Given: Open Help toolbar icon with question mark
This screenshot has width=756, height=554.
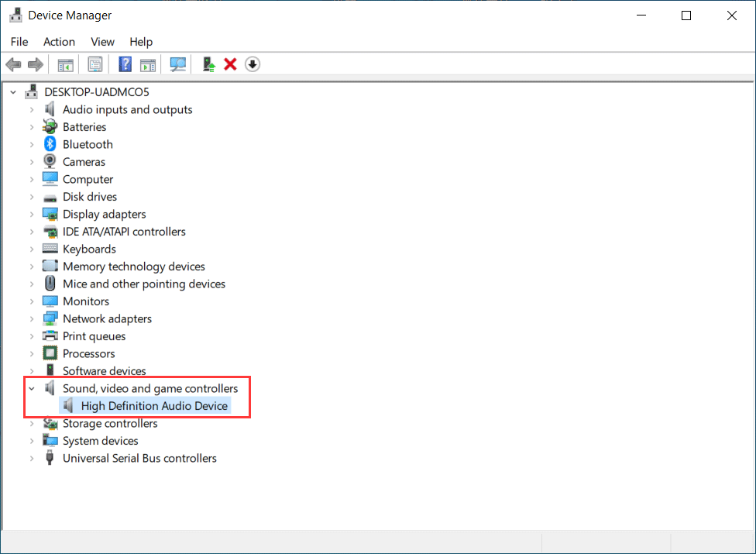Looking at the screenshot, I should tap(125, 64).
